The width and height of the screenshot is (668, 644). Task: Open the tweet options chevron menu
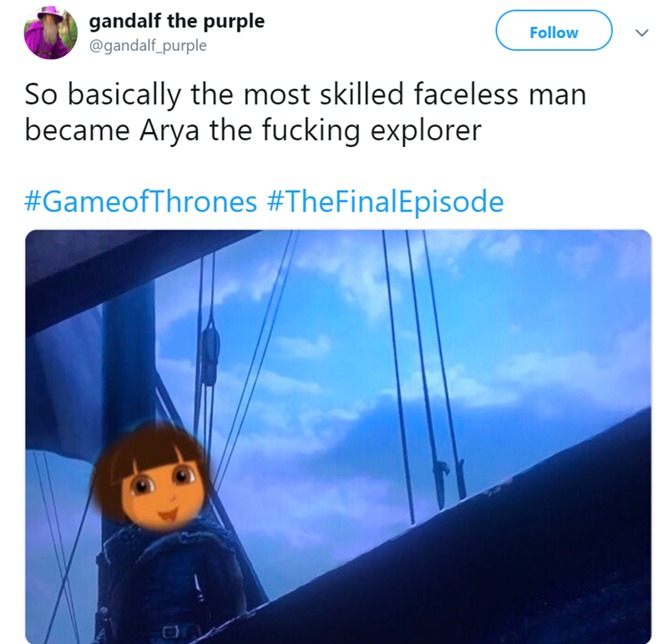point(641,33)
